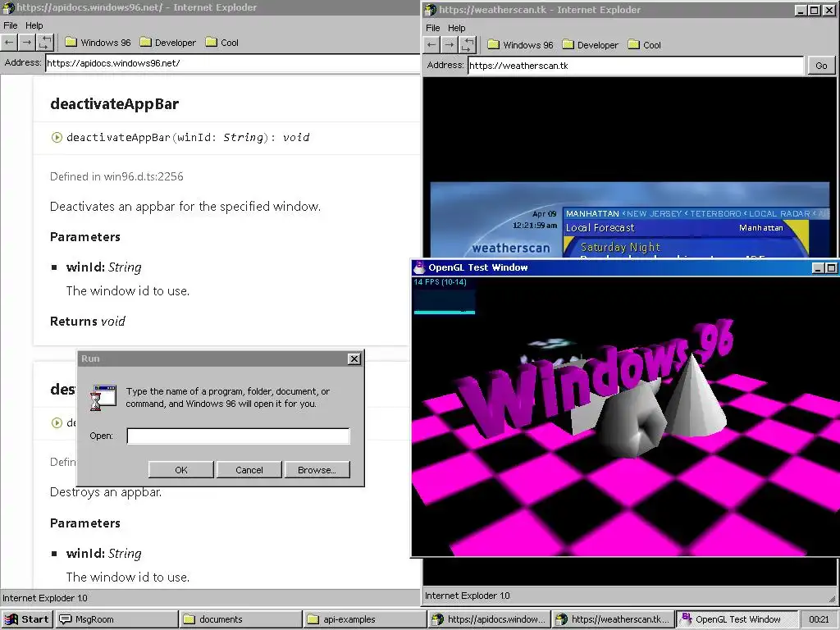The width and height of the screenshot is (840, 630).
Task: Click 'Deactivates an appbar for the specified window.' text
Action: 185,207
